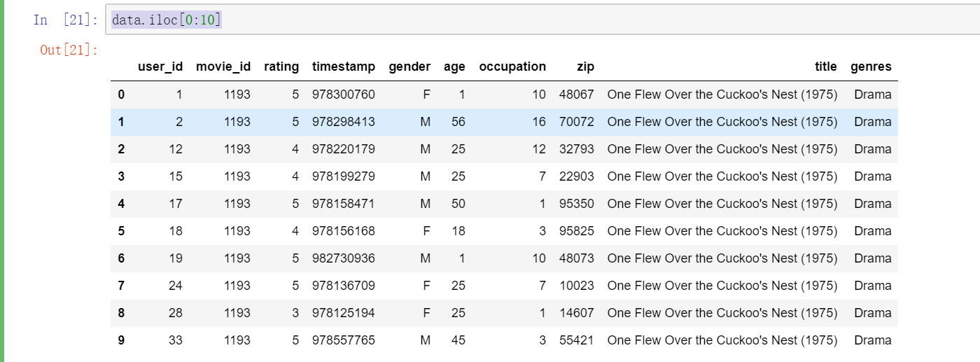Viewport: 980px width, 362px height.
Task: Click user_id value 24
Action: tap(176, 286)
